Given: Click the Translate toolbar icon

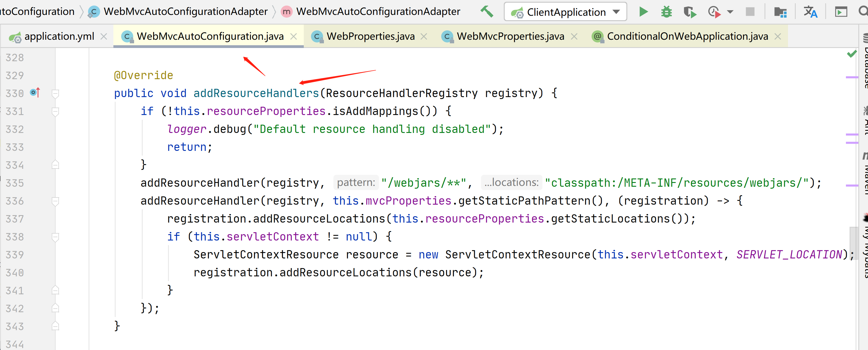Looking at the screenshot, I should coord(810,12).
